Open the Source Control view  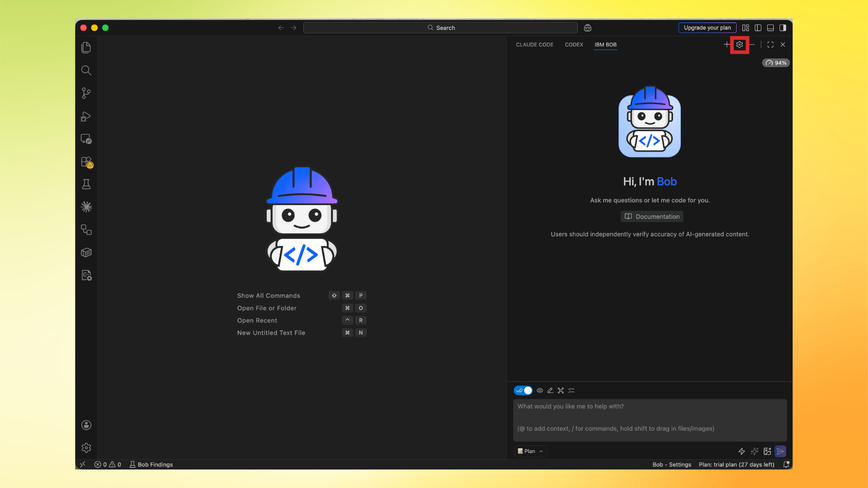click(x=86, y=93)
